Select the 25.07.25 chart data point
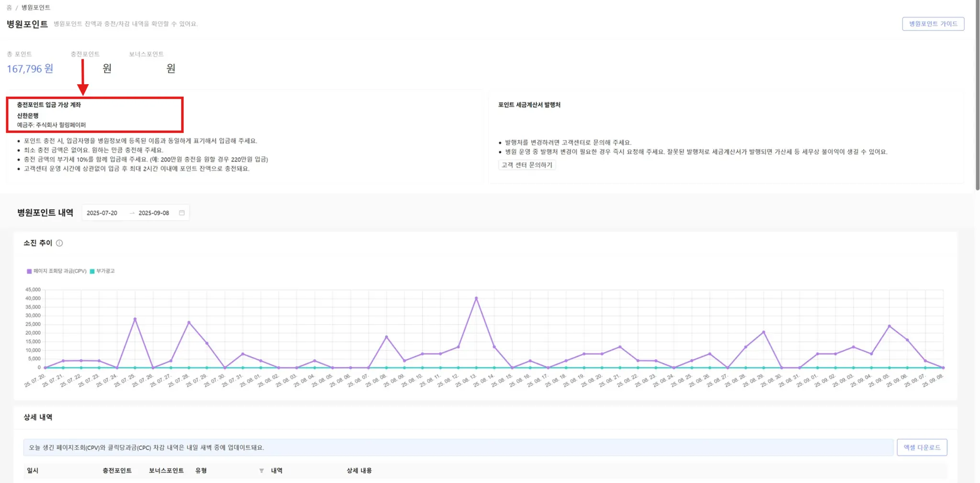Screen dimensions: 980x483 click(x=135, y=319)
